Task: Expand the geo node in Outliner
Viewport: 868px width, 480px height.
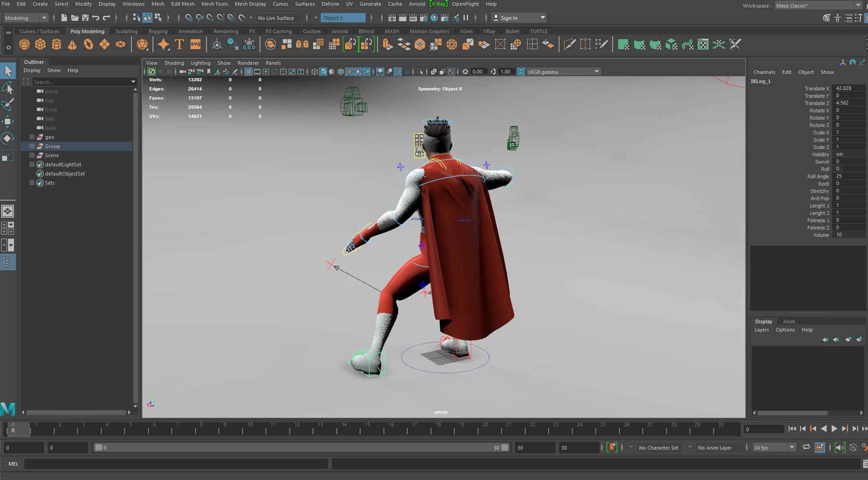Action: 32,137
